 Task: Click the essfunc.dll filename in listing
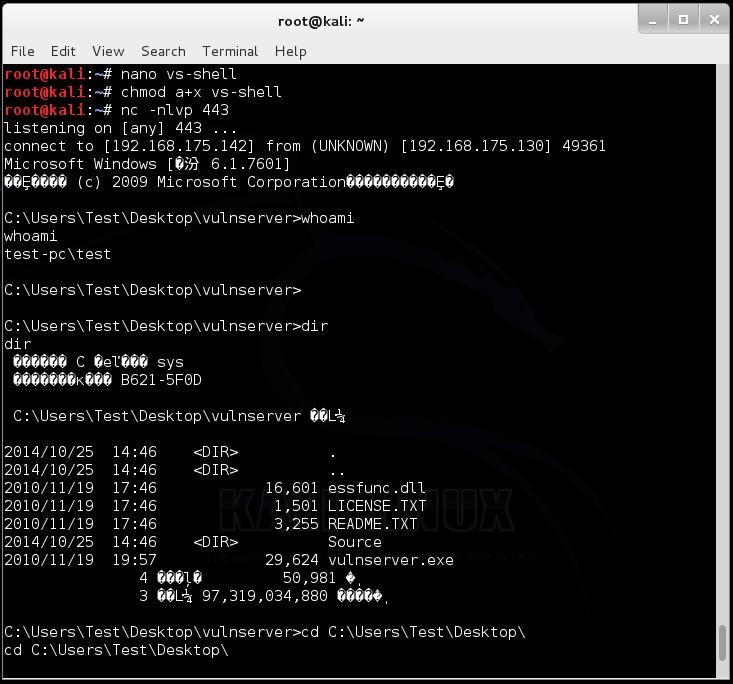click(x=376, y=488)
